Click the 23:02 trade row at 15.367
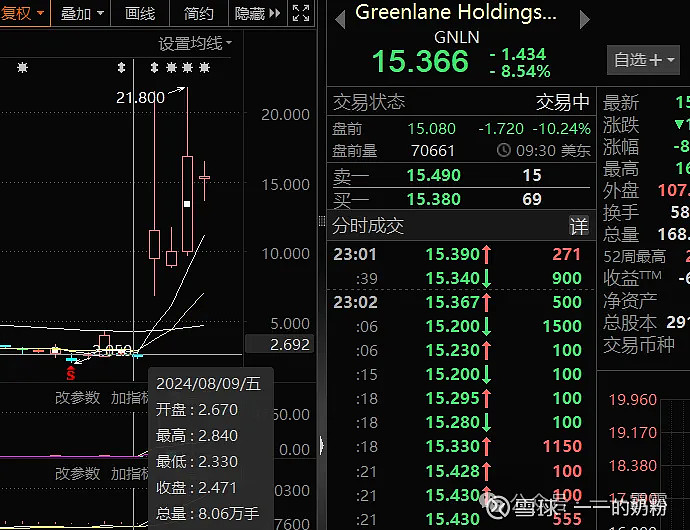 pos(461,302)
